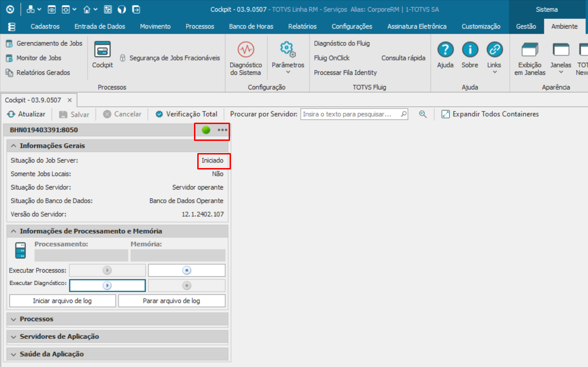Open dropdown arrow beside window refresh icon

coord(74,9)
